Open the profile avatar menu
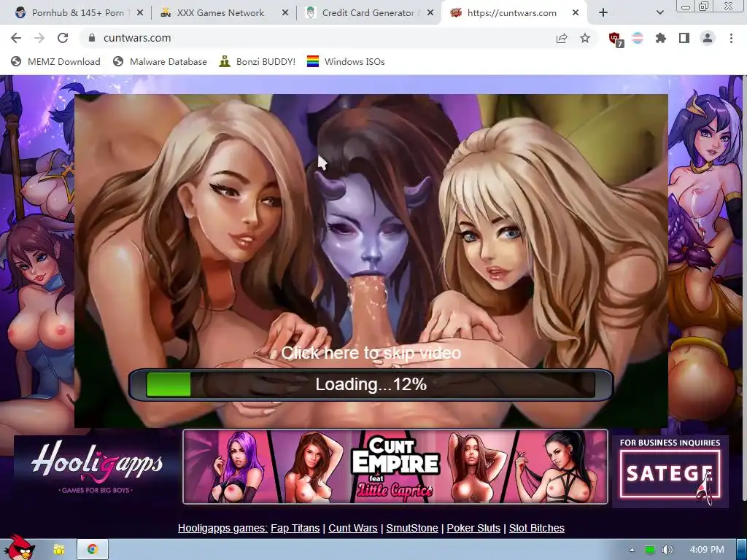 click(x=708, y=38)
